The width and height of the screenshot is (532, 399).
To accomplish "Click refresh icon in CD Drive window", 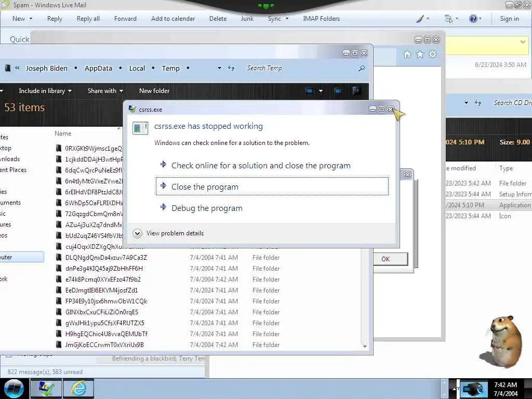I will (478, 102).
